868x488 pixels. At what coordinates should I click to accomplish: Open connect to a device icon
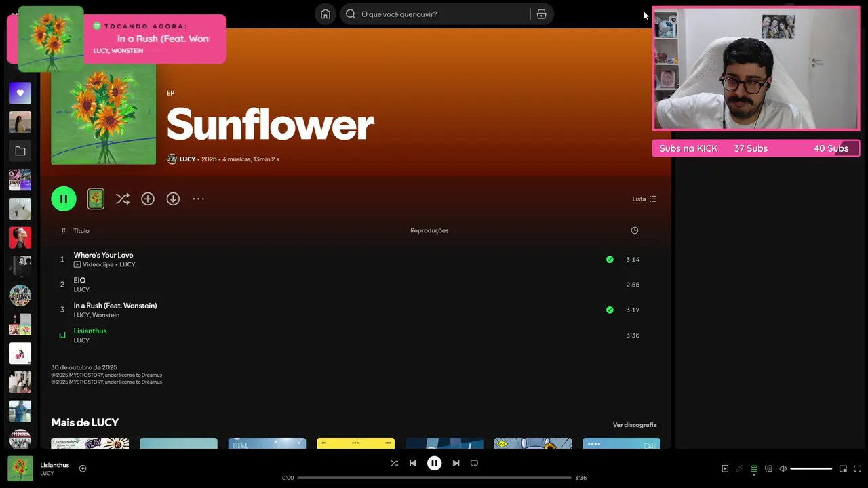point(768,468)
